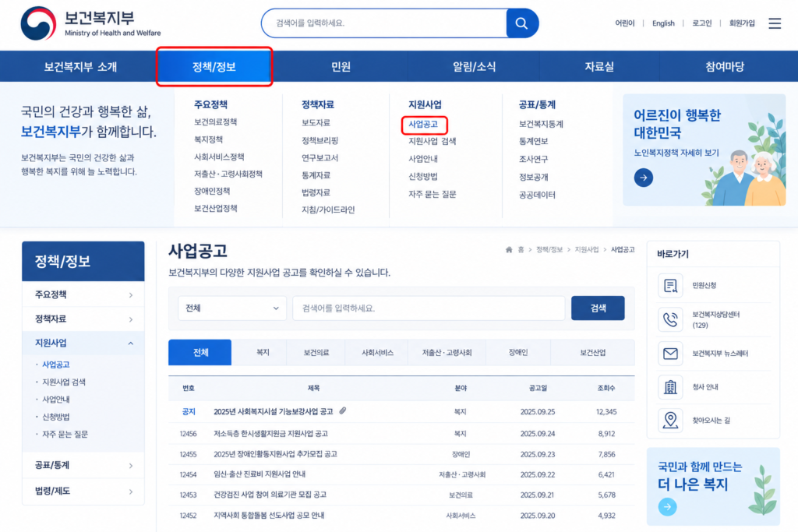Image resolution: width=798 pixels, height=532 pixels.
Task: Focus the list search input field
Action: 429,308
